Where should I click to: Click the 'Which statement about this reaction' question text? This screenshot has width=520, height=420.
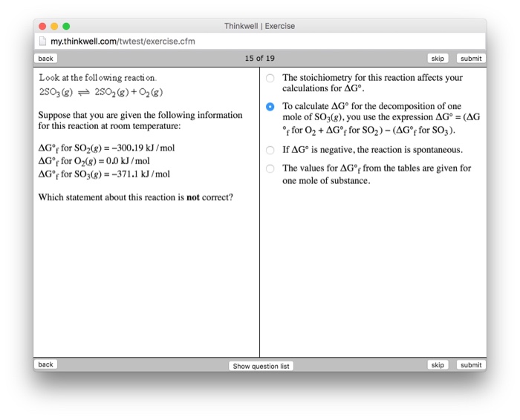click(135, 197)
